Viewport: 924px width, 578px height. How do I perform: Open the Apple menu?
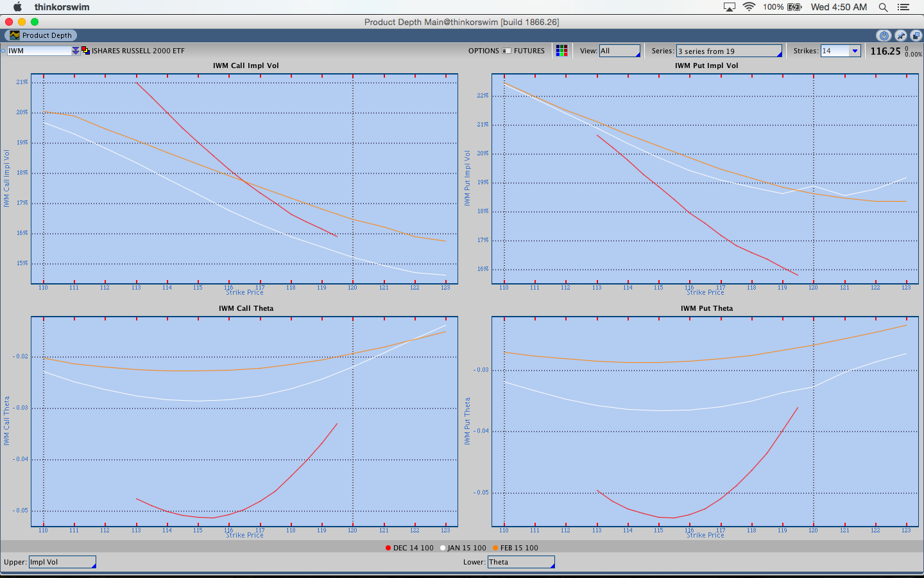(x=17, y=7)
